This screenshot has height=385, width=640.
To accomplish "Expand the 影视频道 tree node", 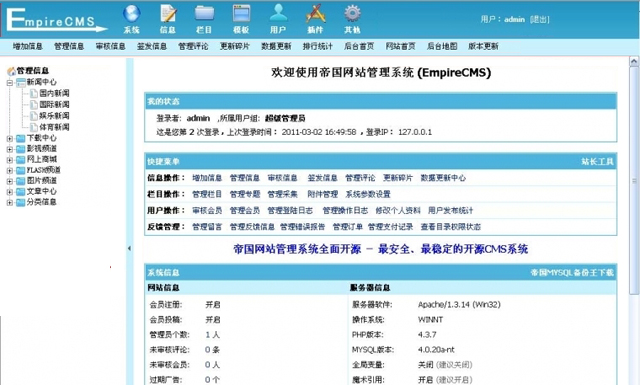I will tap(10, 149).
